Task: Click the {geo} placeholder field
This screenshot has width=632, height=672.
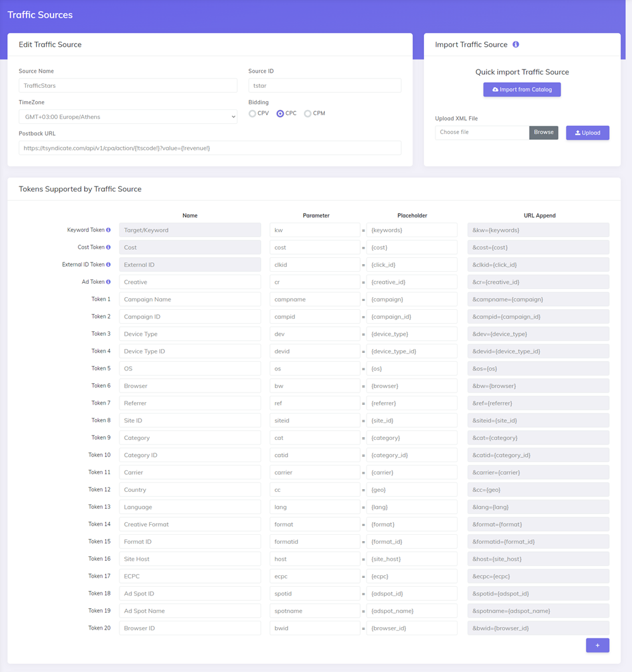Action: 412,489
